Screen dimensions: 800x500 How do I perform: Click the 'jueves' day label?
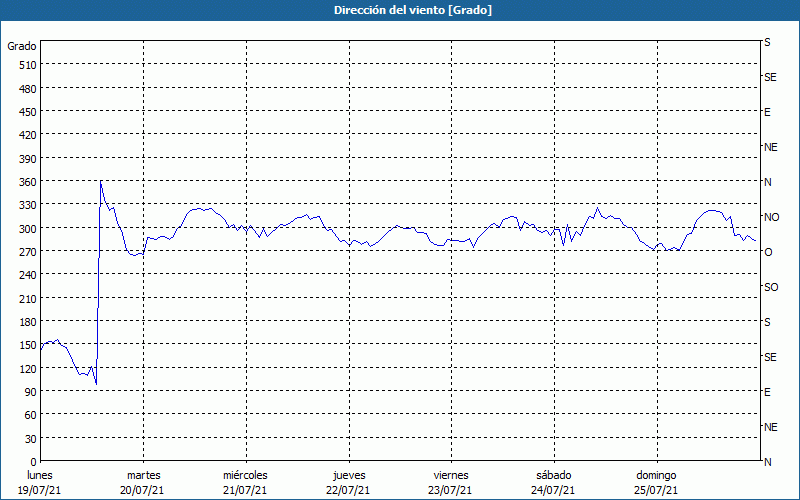point(349,476)
